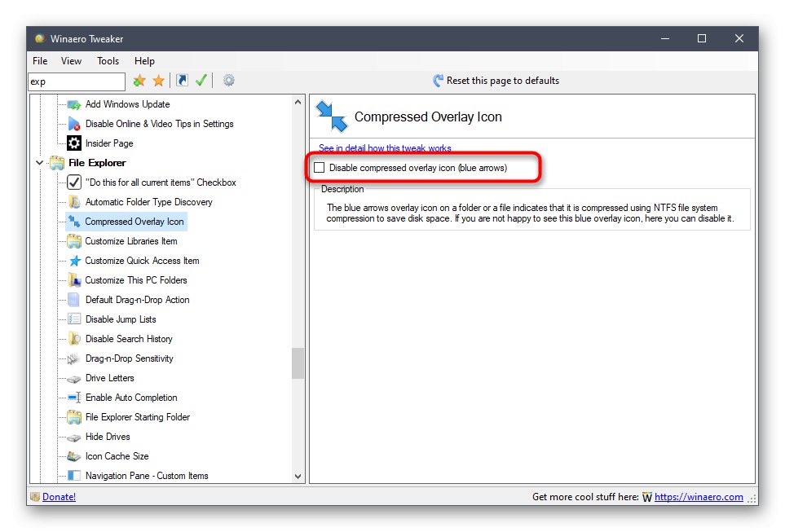Viewport: 785px width, 532px height.
Task: Select Customize Quick Access Item entry
Action: point(142,261)
